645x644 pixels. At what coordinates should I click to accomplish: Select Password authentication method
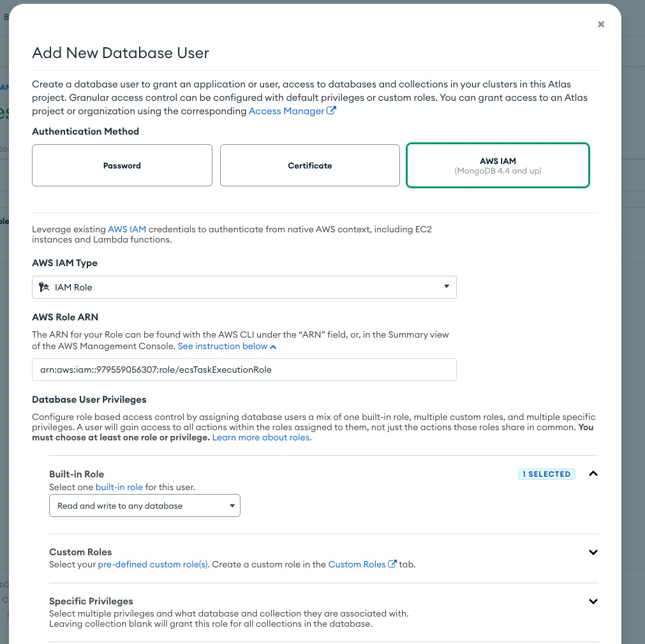[x=122, y=165]
